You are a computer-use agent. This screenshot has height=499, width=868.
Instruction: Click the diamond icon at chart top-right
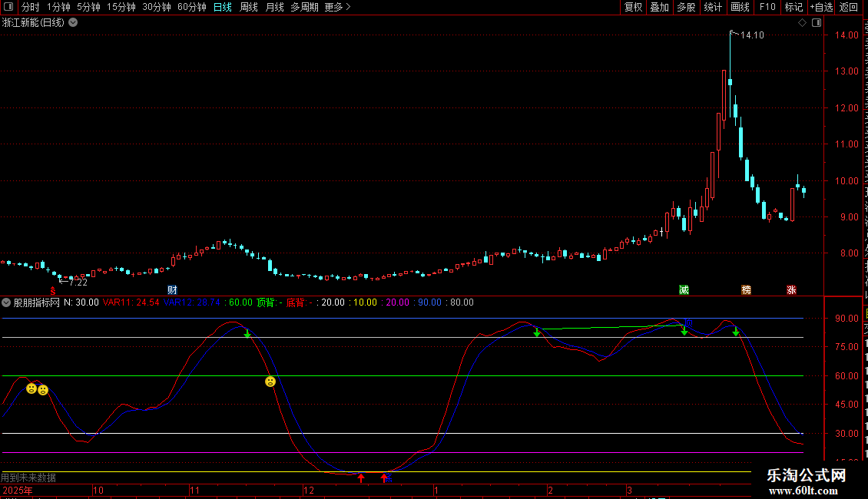pos(802,23)
